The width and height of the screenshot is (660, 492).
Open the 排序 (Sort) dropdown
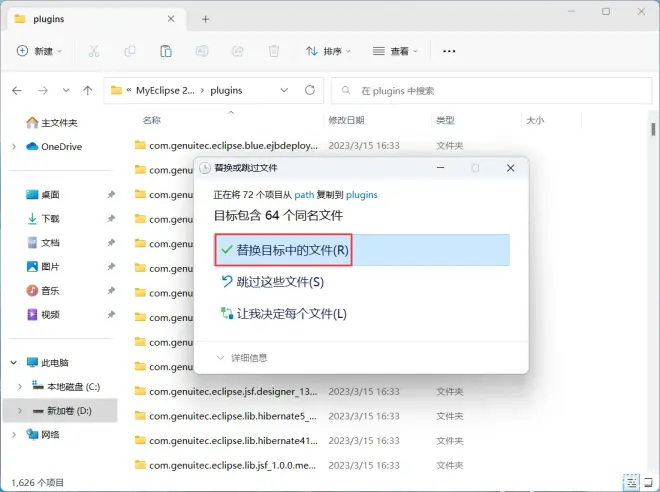pyautogui.click(x=328, y=51)
